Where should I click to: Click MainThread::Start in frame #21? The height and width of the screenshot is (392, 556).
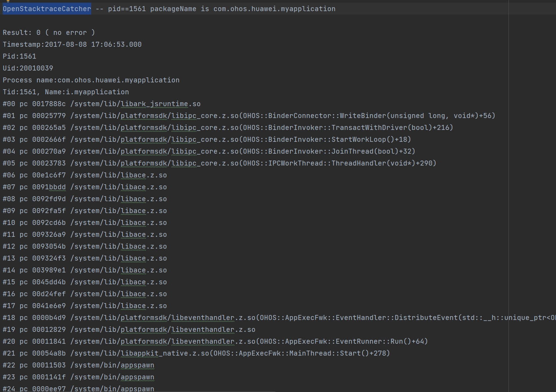point(325,353)
